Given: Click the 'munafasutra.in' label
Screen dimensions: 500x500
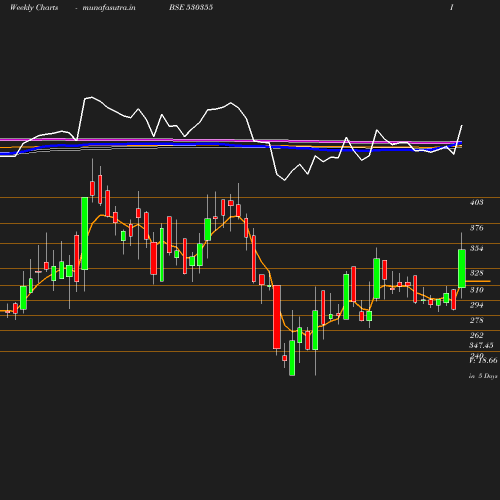Looking at the screenshot, I should pos(109,8).
